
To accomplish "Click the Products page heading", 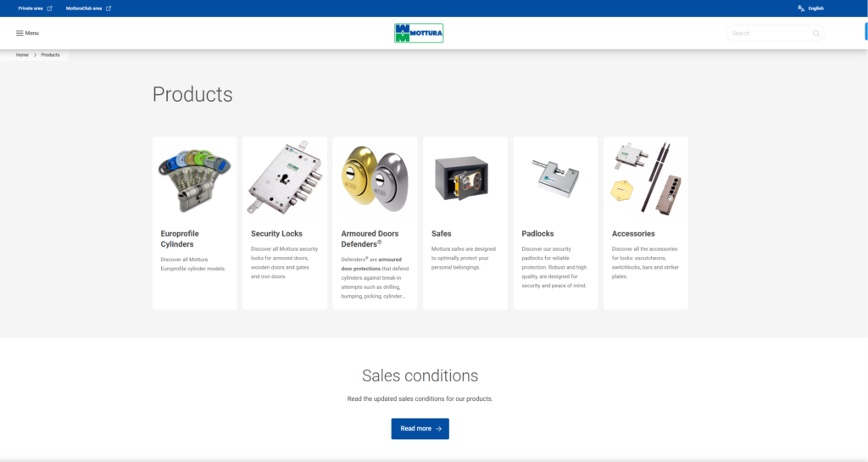I will pos(192,95).
